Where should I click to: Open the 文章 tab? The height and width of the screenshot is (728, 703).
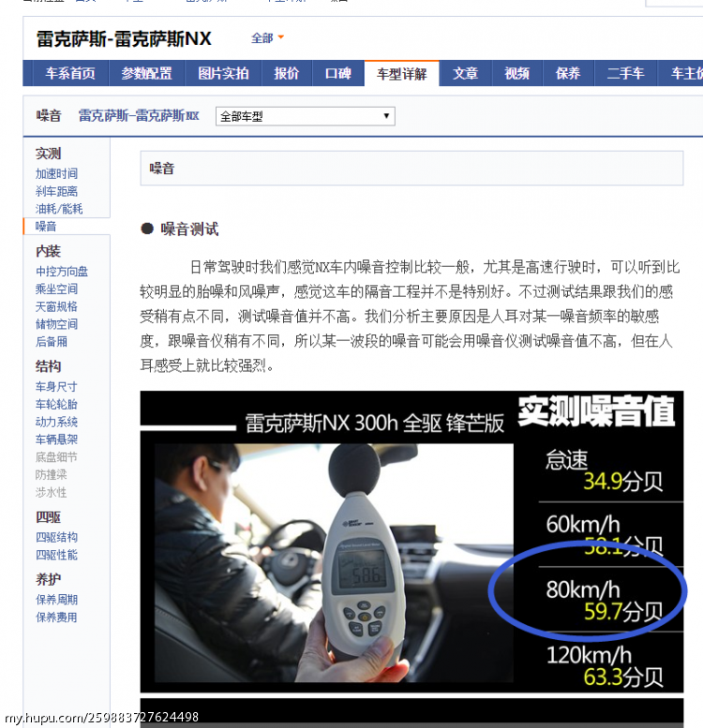465,73
